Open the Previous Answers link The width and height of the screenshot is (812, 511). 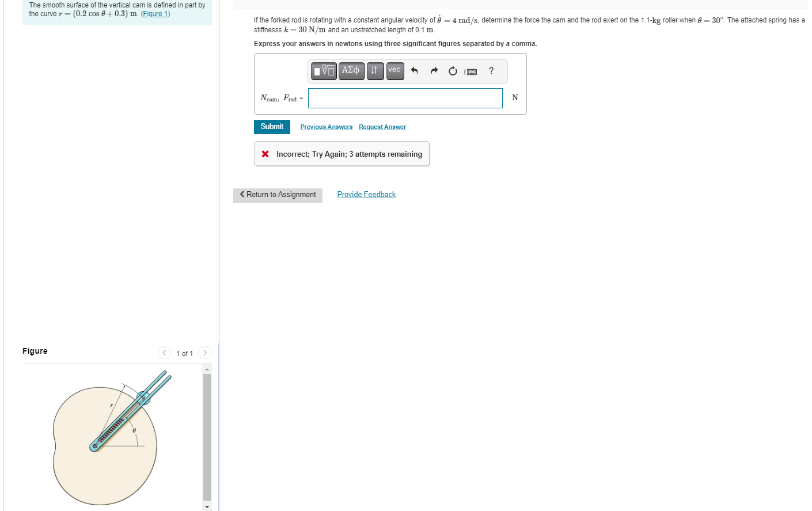(327, 127)
